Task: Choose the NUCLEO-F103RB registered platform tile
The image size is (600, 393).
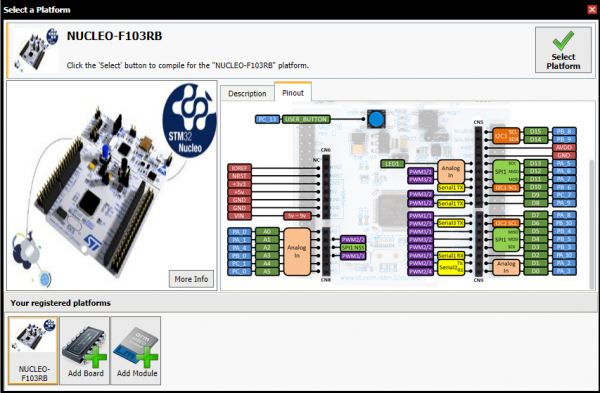Action: coord(33,350)
